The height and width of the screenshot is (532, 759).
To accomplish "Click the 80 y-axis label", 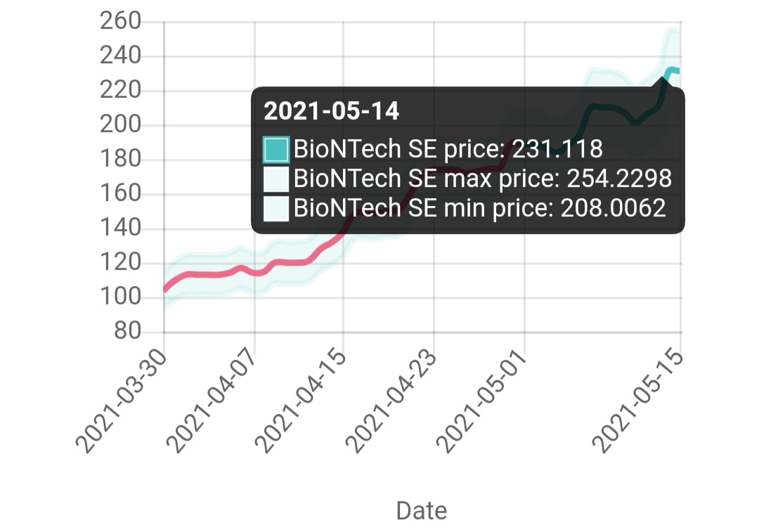I will (x=127, y=331).
